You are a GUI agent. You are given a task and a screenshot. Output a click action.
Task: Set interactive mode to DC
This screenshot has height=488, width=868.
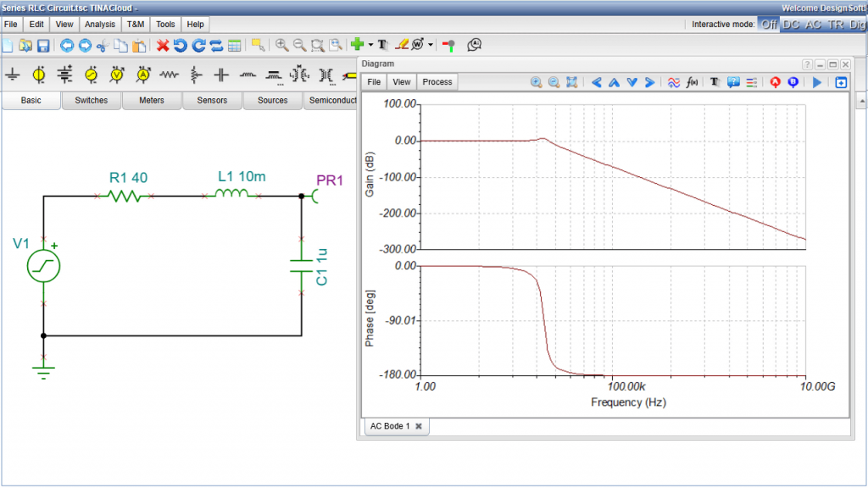tap(791, 25)
